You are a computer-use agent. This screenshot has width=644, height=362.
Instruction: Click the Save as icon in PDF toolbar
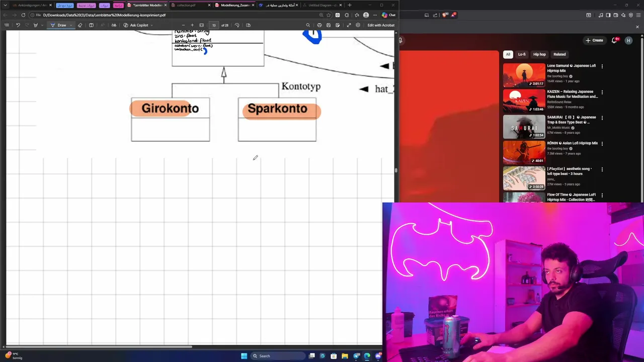pos(338,25)
